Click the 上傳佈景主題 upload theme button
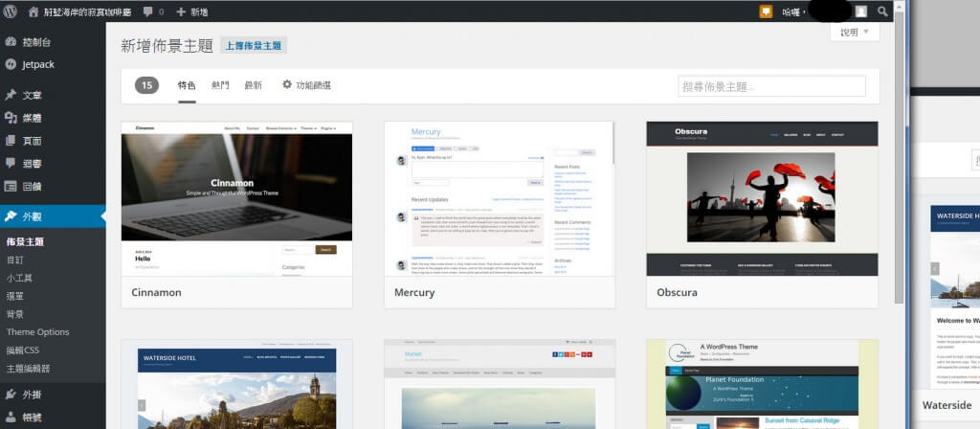Viewport: 980px width, 429px height. click(254, 45)
